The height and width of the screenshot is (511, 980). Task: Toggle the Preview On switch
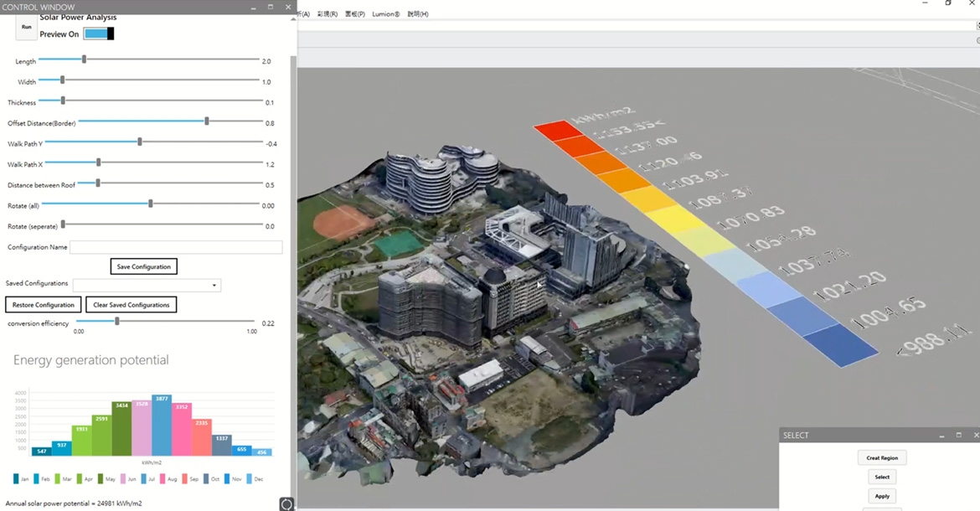tap(99, 34)
